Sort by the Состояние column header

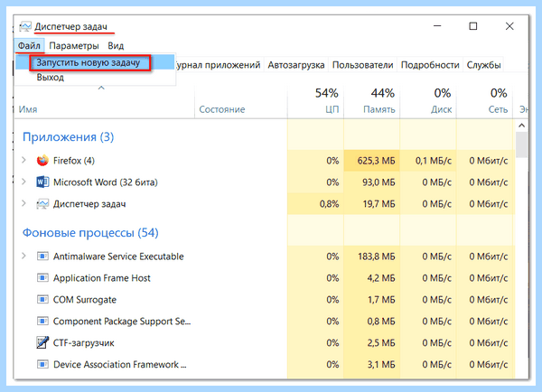click(x=241, y=102)
